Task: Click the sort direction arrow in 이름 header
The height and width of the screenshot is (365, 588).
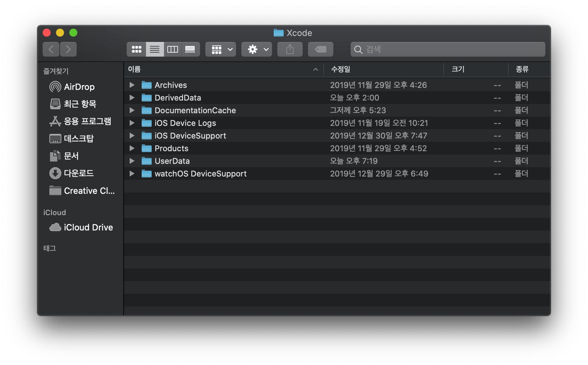Action: click(315, 70)
